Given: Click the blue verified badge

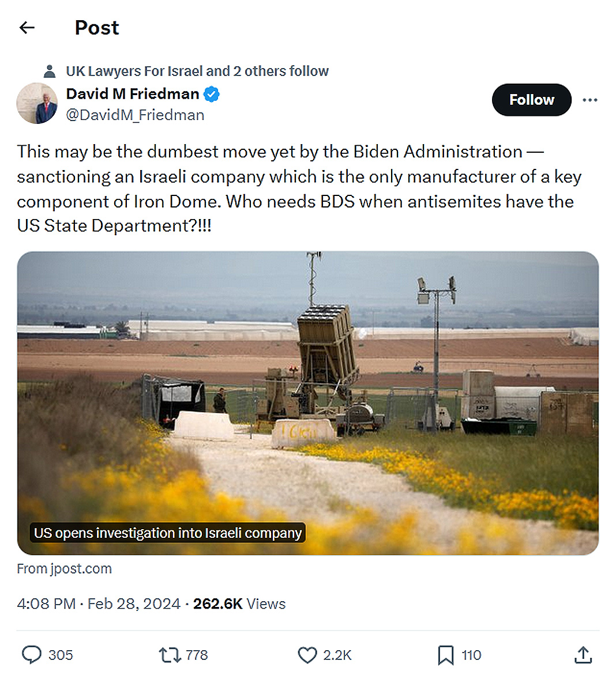Looking at the screenshot, I should pyautogui.click(x=212, y=94).
